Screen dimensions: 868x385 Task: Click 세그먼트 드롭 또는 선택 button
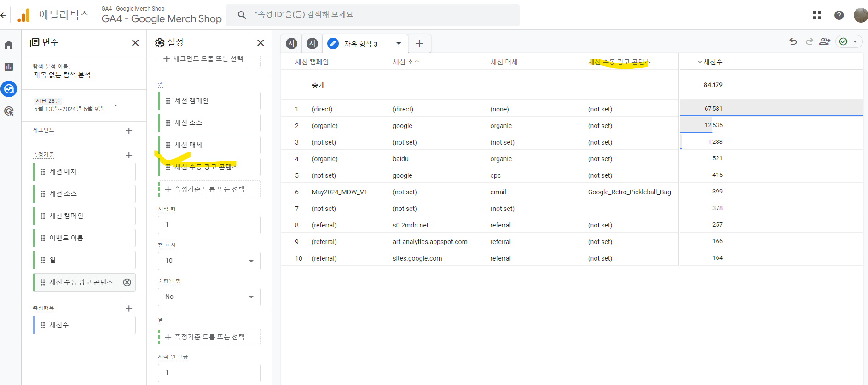point(209,59)
